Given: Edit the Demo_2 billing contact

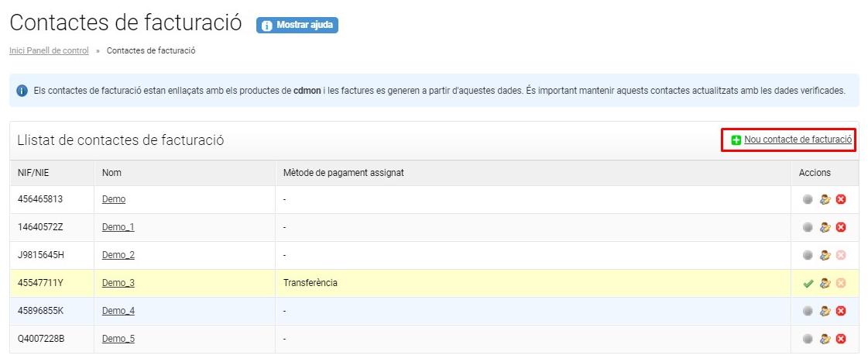Looking at the screenshot, I should tap(825, 255).
